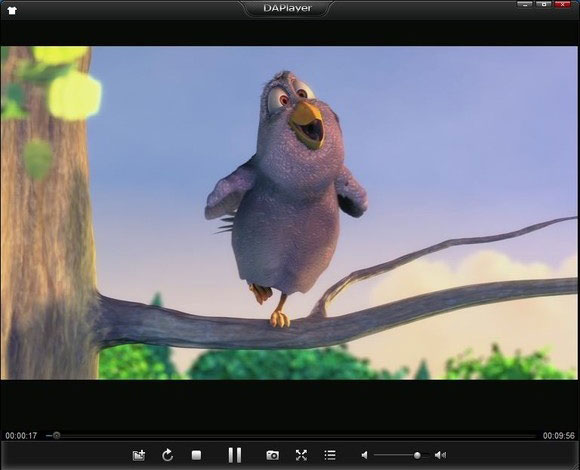580x470 pixels.
Task: Click the loud speaker volume-up icon
Action: click(x=440, y=455)
